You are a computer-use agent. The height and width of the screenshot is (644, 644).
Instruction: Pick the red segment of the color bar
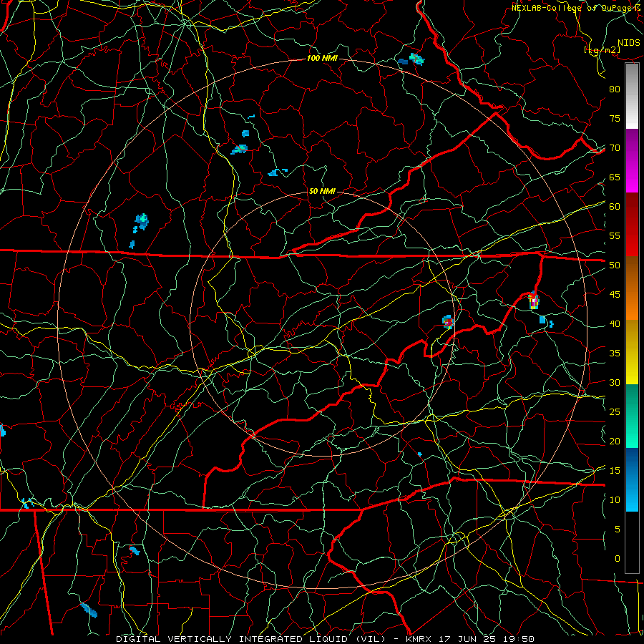(632, 225)
